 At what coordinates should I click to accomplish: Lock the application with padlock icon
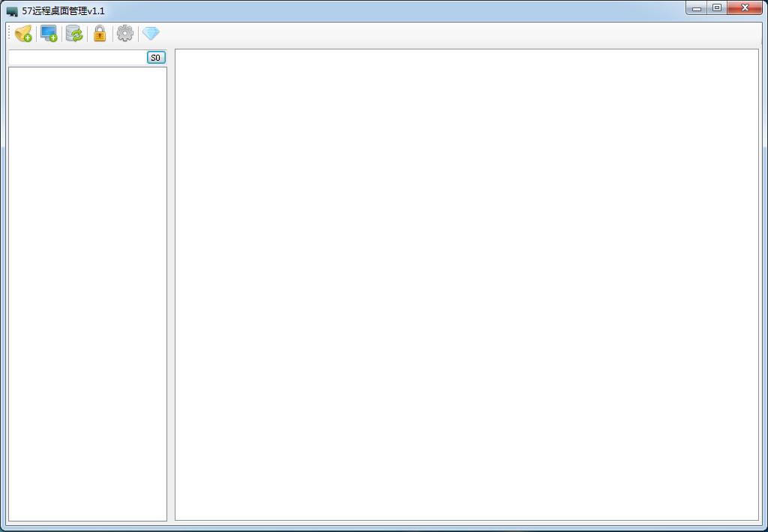click(100, 34)
